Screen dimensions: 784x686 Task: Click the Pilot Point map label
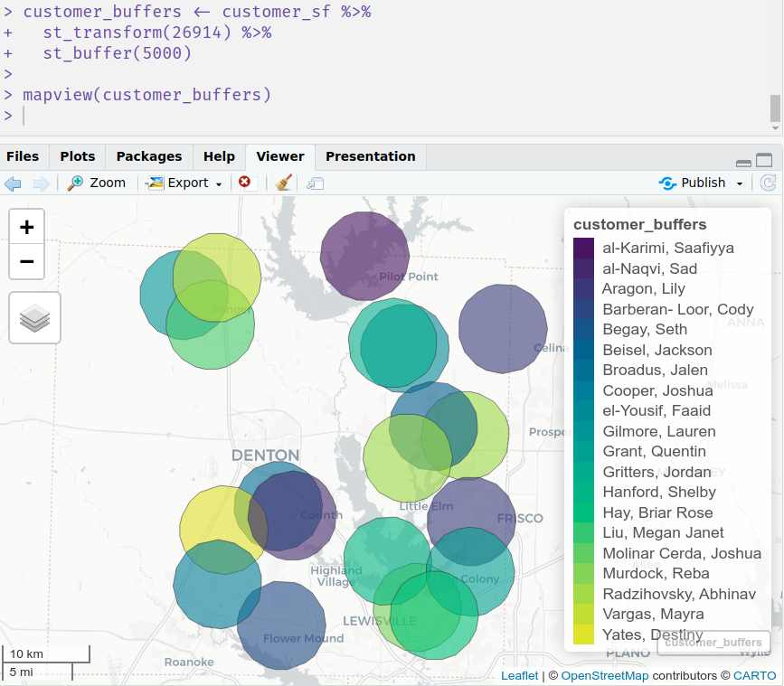pyautogui.click(x=409, y=277)
